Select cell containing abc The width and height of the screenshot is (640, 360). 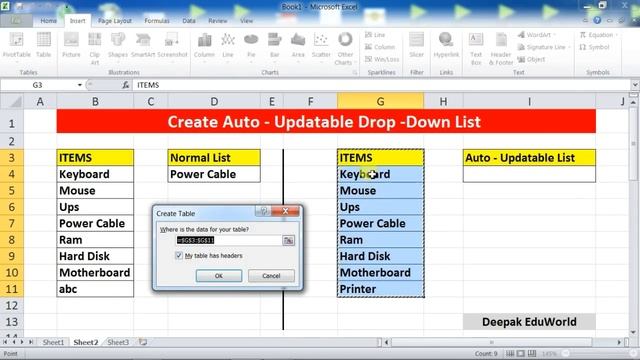[95, 289]
